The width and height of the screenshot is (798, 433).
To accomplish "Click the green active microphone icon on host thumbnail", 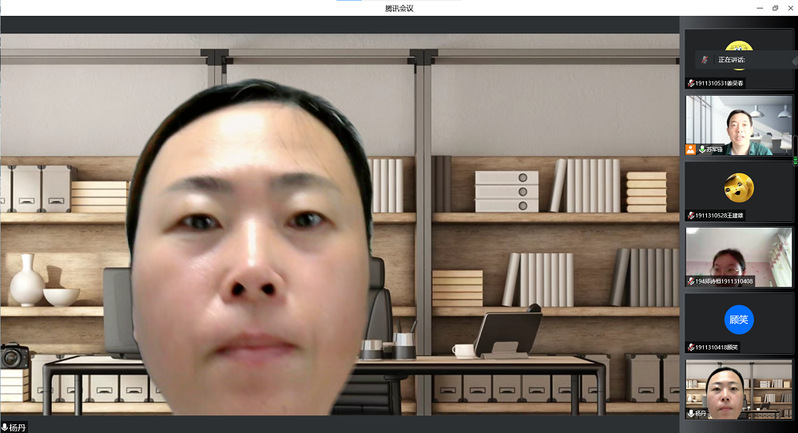I will tap(702, 149).
